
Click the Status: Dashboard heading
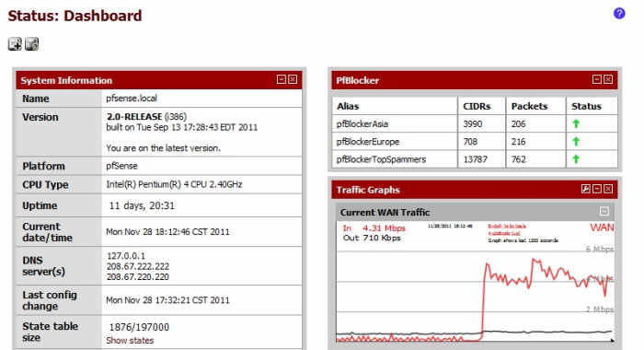[75, 16]
